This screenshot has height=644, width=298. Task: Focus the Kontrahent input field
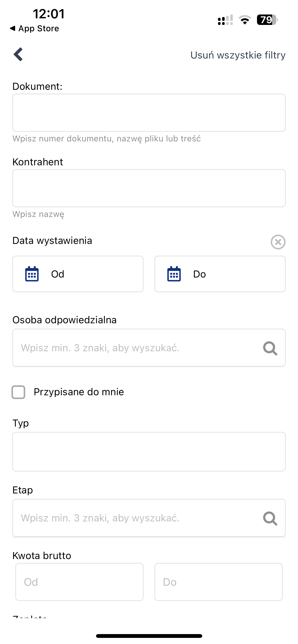[149, 188]
